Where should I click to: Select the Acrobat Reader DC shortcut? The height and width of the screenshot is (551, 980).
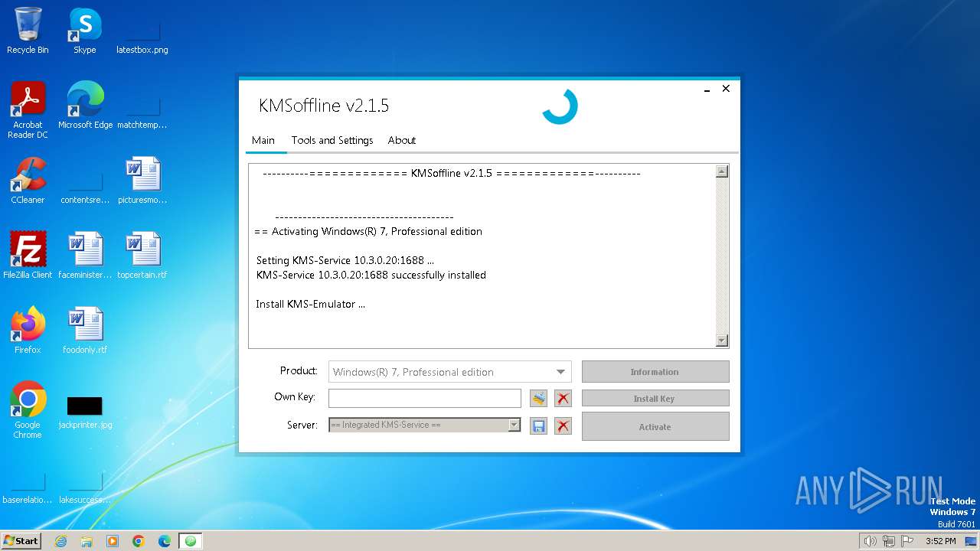tap(28, 110)
